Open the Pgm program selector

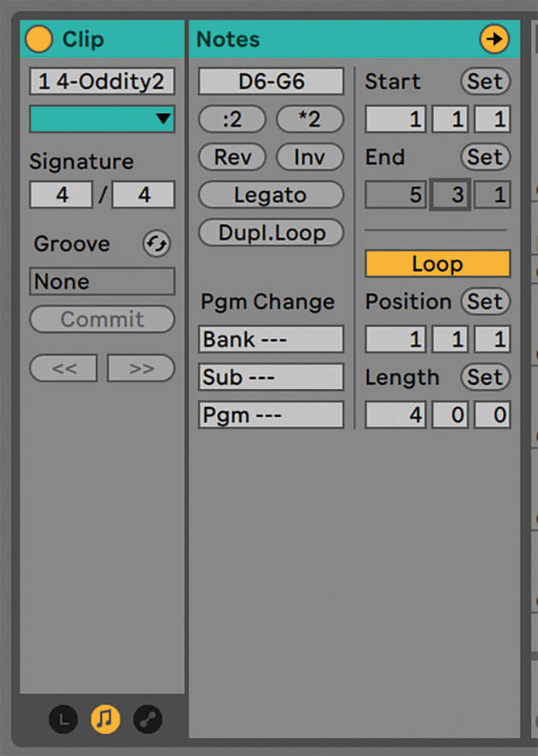(x=271, y=415)
